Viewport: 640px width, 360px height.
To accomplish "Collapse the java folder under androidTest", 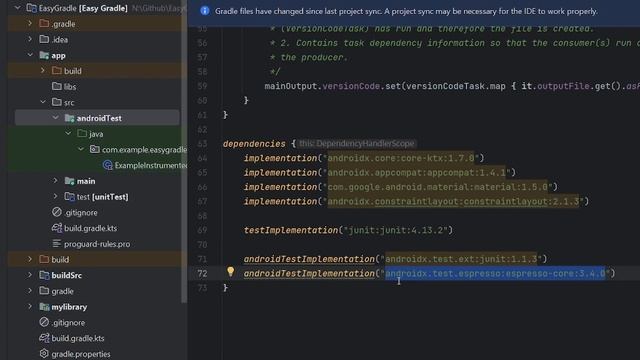I will point(68,133).
